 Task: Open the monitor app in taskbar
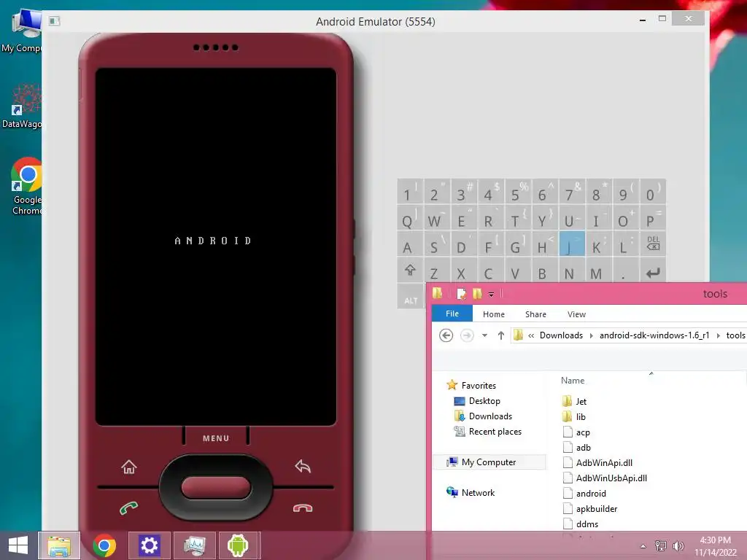194,545
